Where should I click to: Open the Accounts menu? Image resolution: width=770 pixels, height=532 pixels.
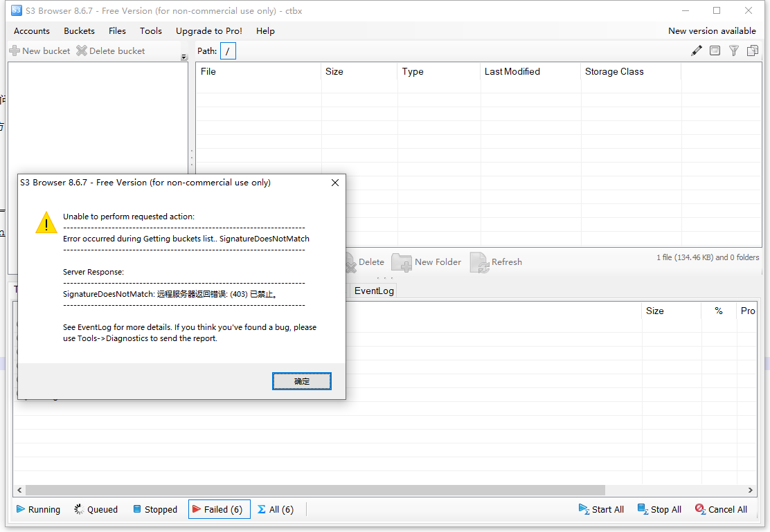[31, 31]
